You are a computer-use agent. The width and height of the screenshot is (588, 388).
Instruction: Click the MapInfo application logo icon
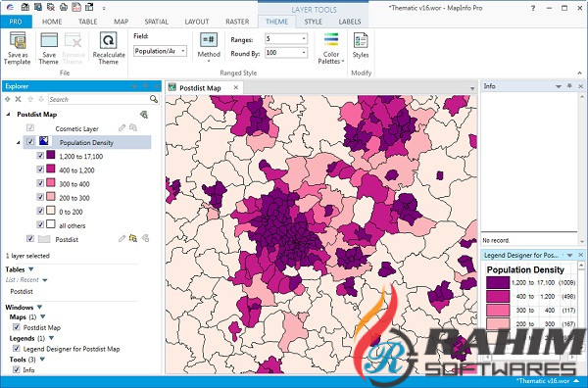(x=10, y=7)
